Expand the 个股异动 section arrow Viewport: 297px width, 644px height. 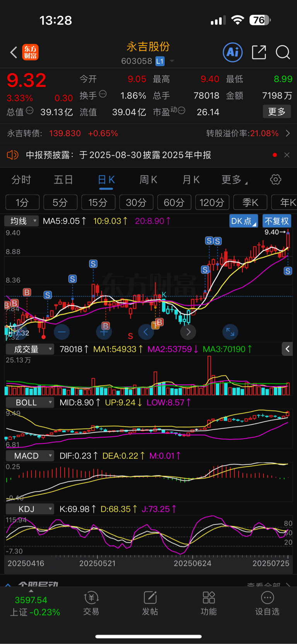click(x=8, y=585)
